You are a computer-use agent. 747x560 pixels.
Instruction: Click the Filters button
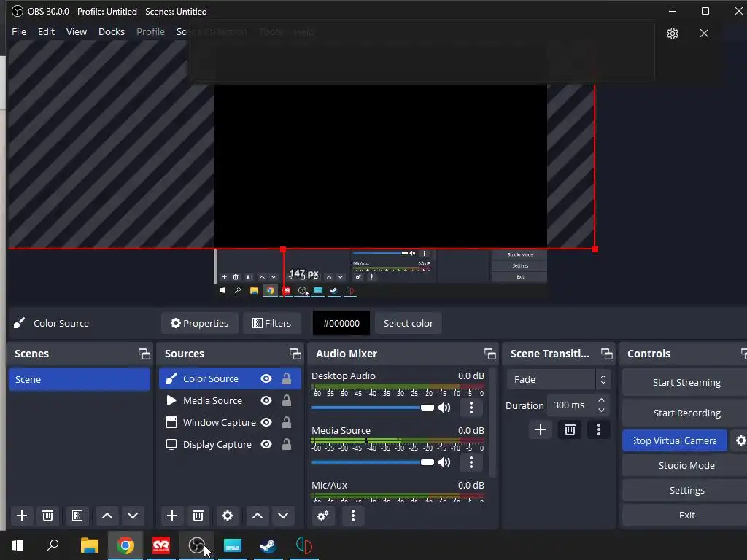[271, 323]
